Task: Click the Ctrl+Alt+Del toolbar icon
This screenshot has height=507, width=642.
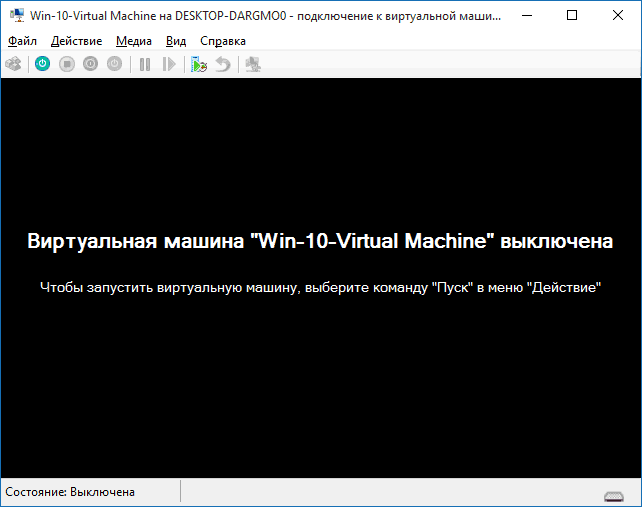Action: [x=14, y=64]
